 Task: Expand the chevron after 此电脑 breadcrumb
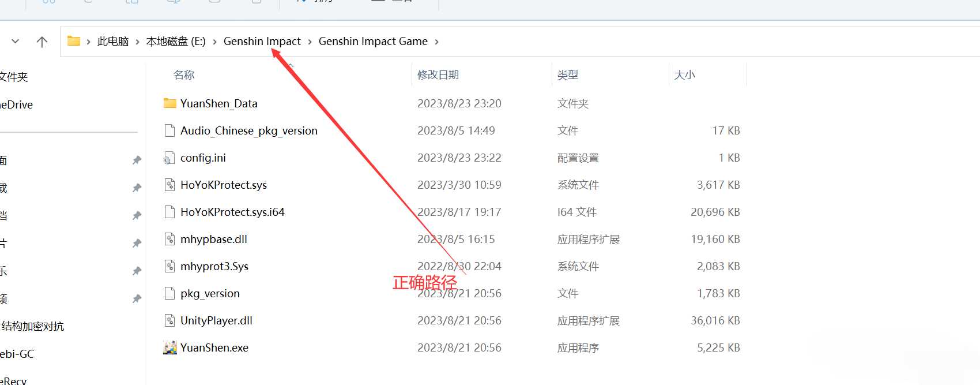(x=137, y=42)
